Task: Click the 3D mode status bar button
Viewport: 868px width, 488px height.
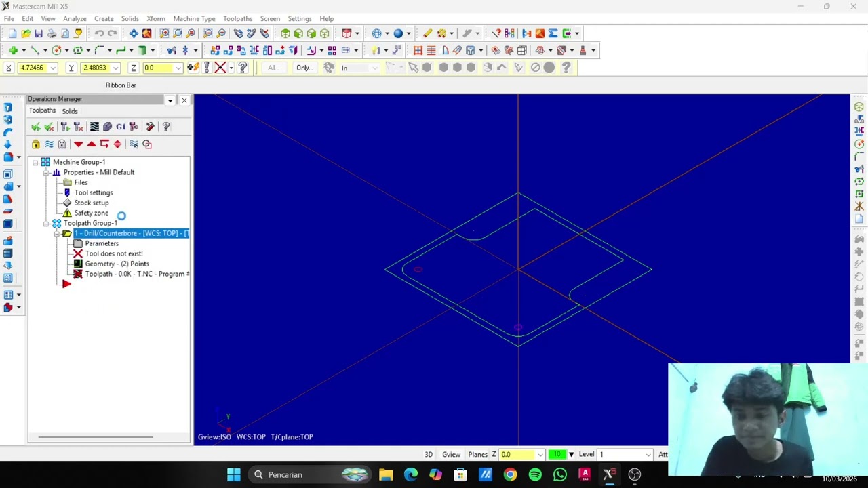Action: coord(429,455)
